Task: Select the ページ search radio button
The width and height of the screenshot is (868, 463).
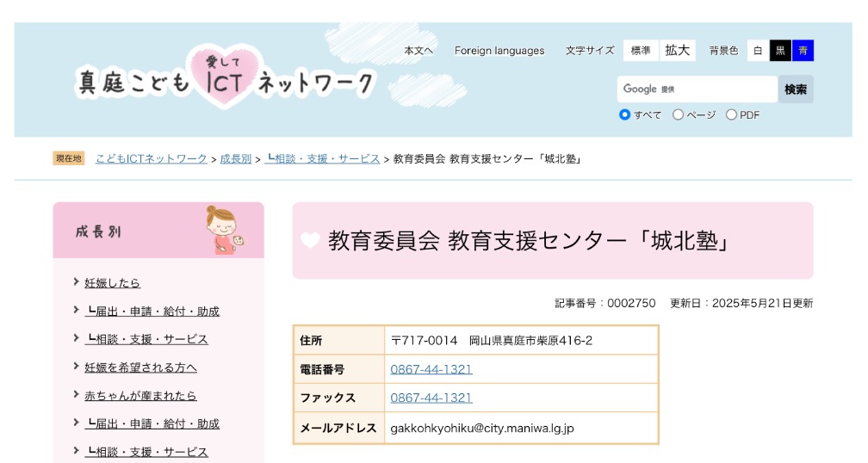Action: pos(679,114)
